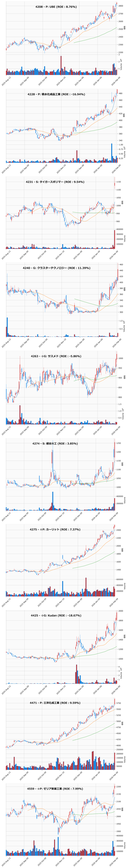Viewport: 127px width, 868px height.
Task: Click the 2000 price label on Kudan chart
Action: [x=120, y=611]
